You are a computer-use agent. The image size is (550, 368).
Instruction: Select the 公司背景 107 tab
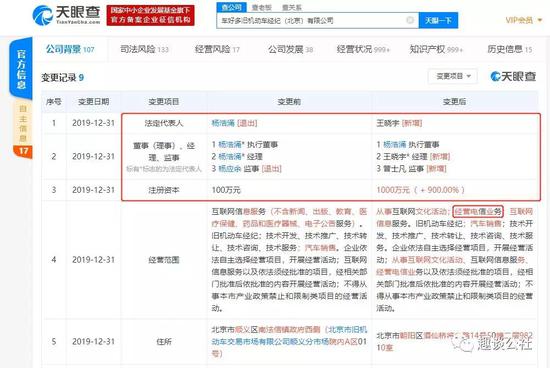pos(70,49)
